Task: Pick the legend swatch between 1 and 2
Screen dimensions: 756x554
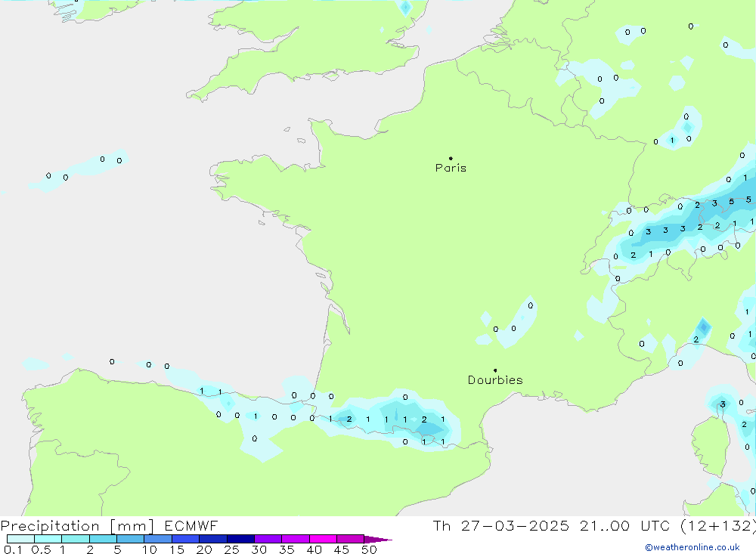Action: click(76, 539)
